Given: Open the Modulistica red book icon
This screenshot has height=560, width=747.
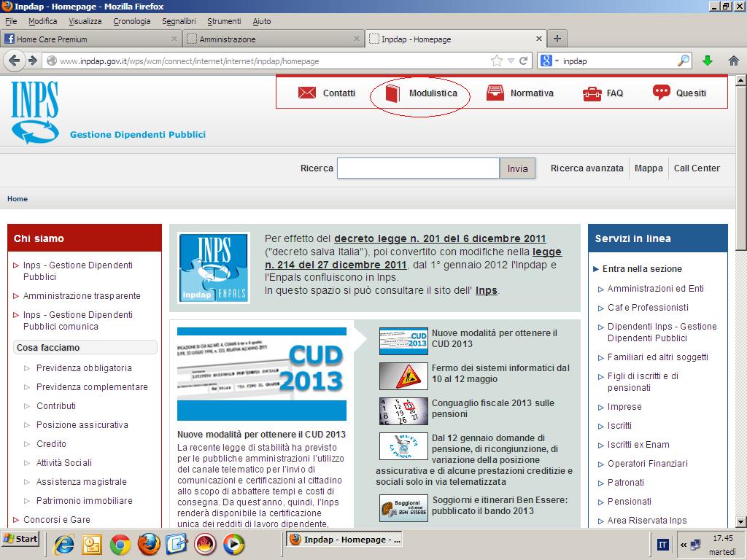Looking at the screenshot, I should [x=392, y=93].
